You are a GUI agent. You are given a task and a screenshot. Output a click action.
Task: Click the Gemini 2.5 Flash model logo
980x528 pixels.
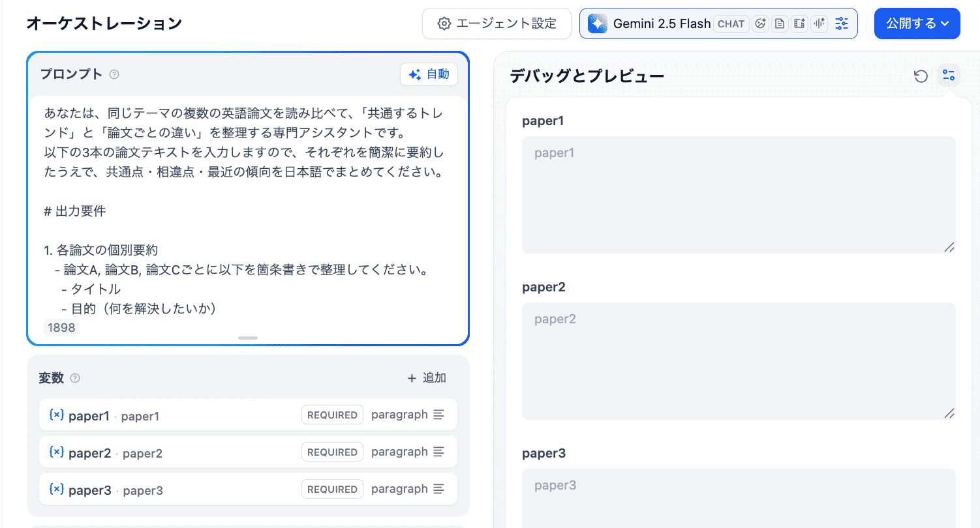click(x=598, y=23)
